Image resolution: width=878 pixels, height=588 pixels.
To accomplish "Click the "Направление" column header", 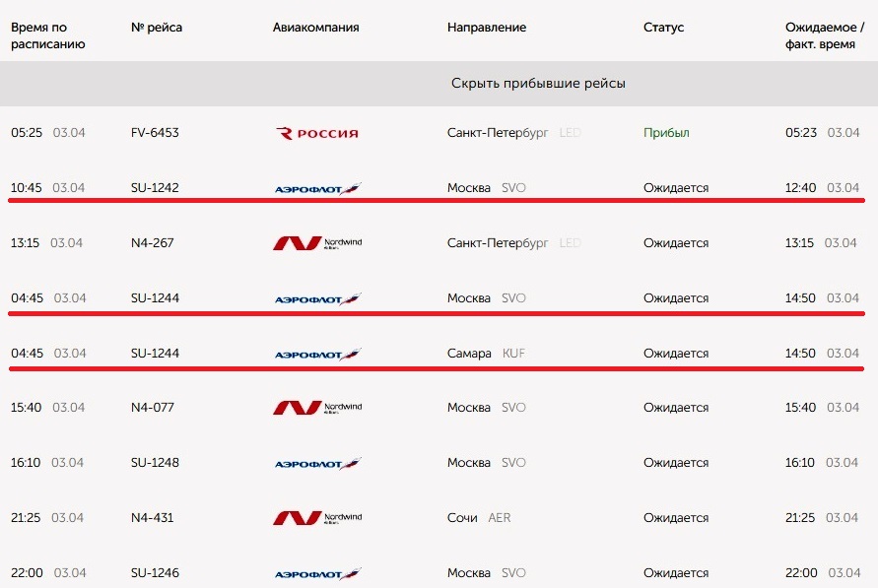I will pyautogui.click(x=487, y=27).
